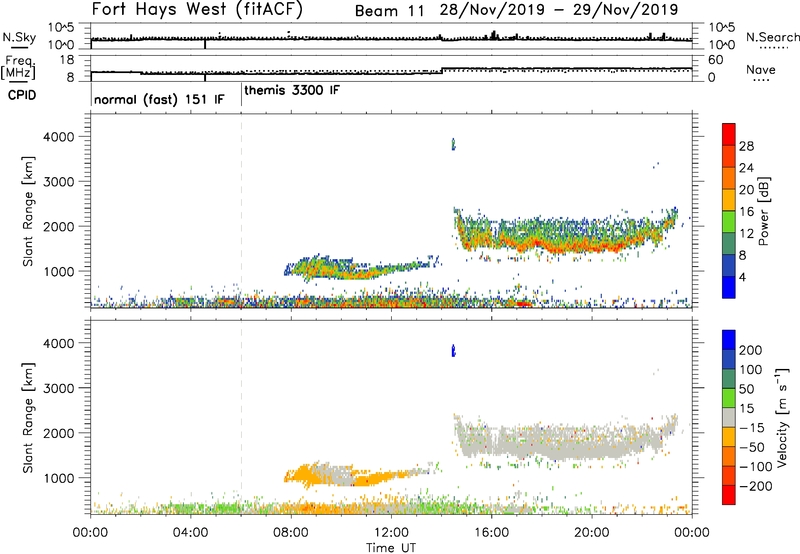This screenshot has width=800, height=554.
Task: Click the 'N.Search' legend label
Action: 773,37
